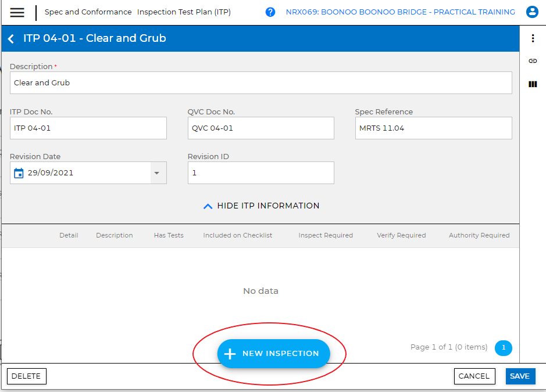This screenshot has height=392, width=546.
Task: Collapse section with Hide ITP Information
Action: 261,206
